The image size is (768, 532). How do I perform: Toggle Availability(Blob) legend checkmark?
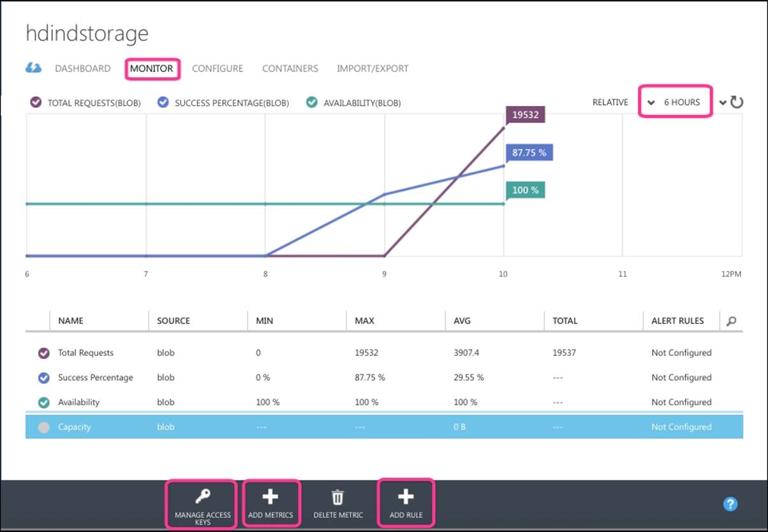coord(311,102)
